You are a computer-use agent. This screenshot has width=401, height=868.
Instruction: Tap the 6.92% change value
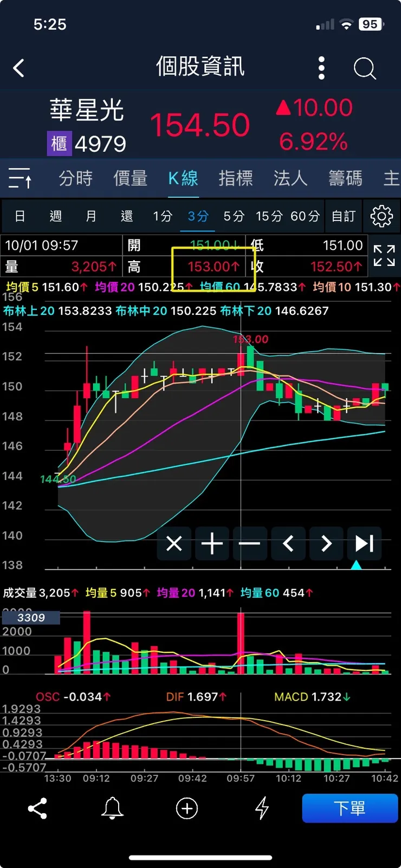313,142
